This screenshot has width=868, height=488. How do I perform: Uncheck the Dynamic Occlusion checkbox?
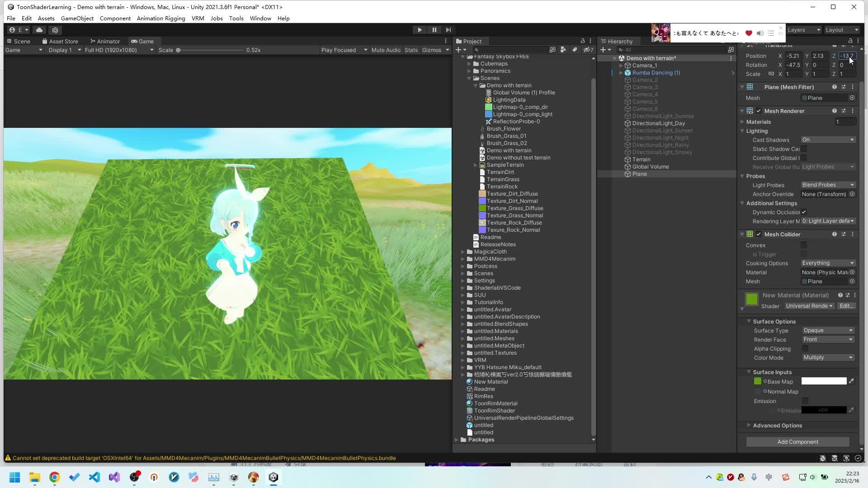(x=804, y=212)
